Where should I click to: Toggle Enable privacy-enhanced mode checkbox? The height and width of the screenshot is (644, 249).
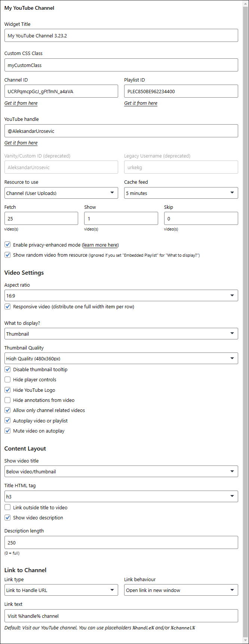click(7, 245)
